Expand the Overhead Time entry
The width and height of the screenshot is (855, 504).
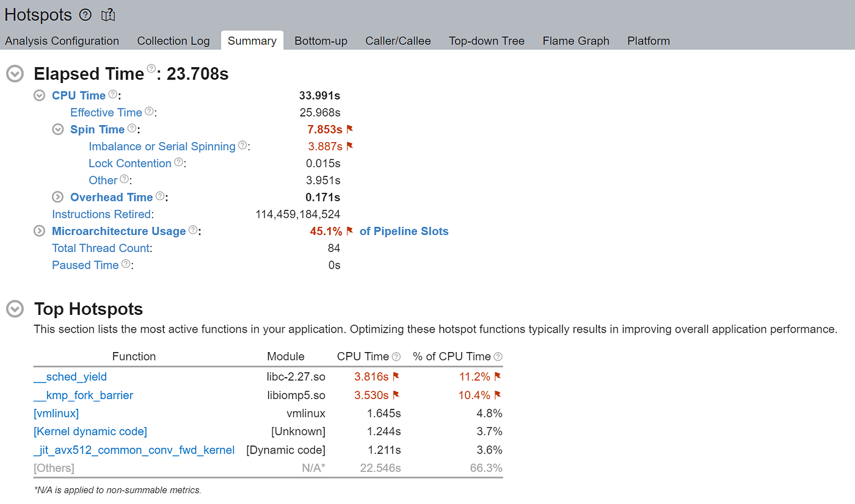(57, 196)
